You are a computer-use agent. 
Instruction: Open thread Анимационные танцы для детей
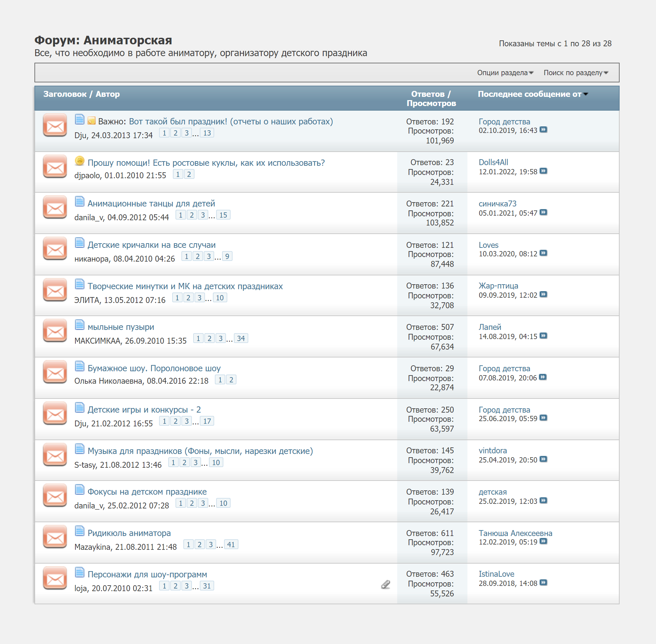pos(152,204)
